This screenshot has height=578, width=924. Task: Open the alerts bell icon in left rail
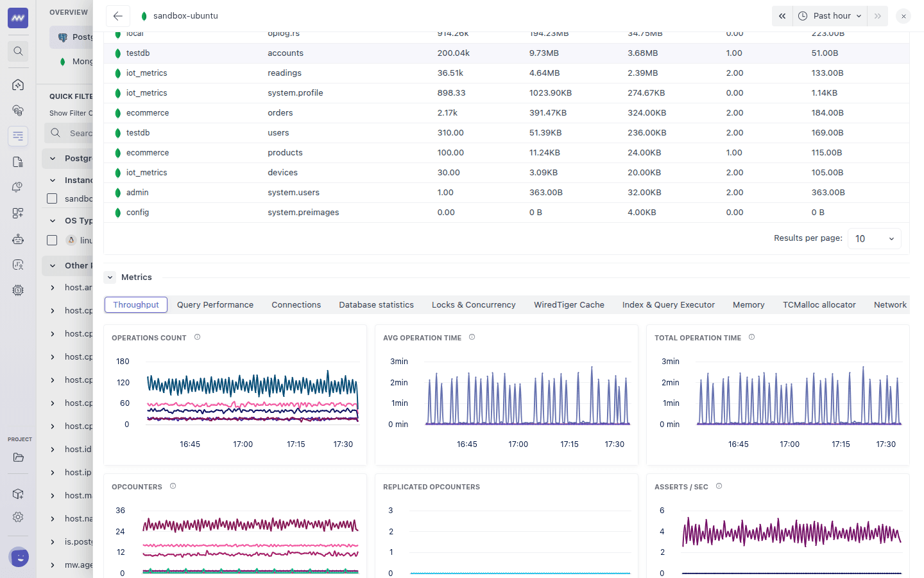[x=18, y=188]
